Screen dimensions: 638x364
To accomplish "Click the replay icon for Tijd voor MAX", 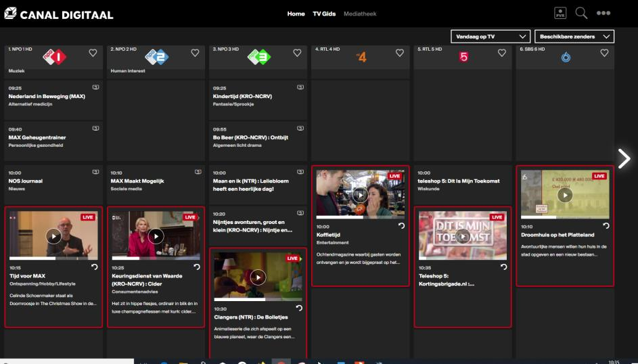I will coord(94,267).
